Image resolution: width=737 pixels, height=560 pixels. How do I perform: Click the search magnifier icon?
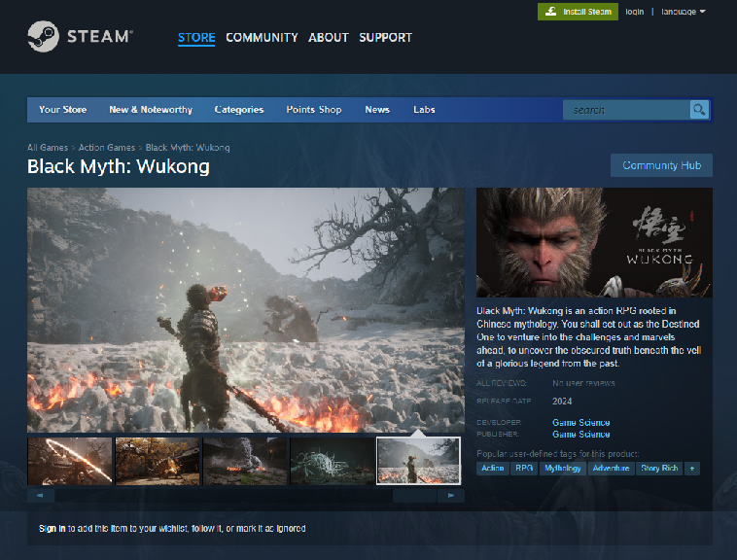coord(699,110)
